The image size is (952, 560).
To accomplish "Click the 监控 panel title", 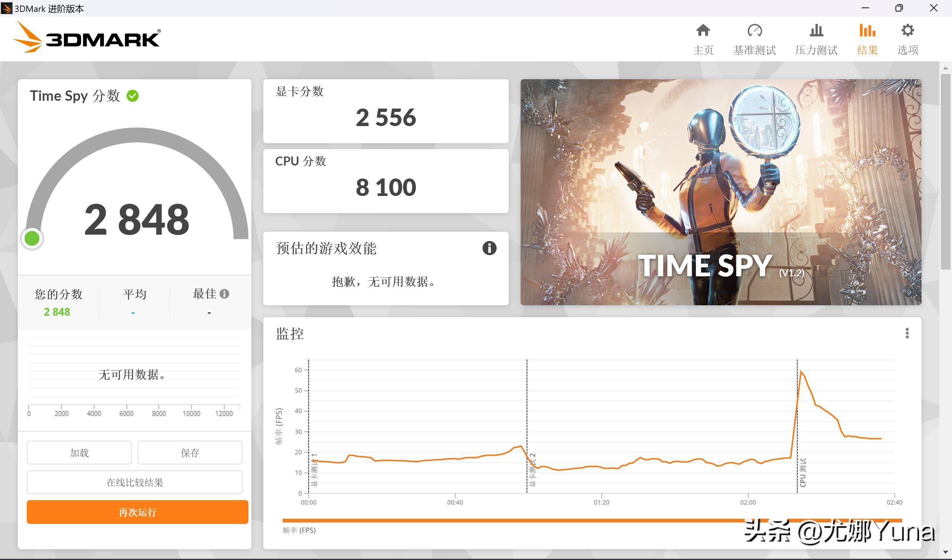I will pyautogui.click(x=290, y=333).
